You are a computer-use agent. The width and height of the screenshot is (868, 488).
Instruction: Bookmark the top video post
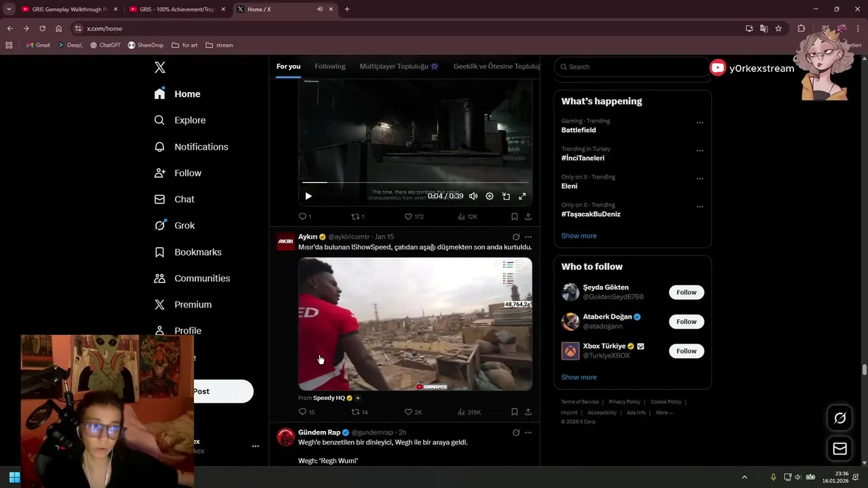[515, 217]
